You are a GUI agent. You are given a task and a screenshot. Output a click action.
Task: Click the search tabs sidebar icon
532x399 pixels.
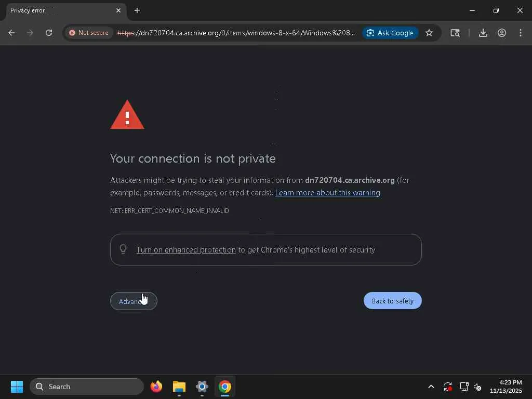(x=455, y=33)
